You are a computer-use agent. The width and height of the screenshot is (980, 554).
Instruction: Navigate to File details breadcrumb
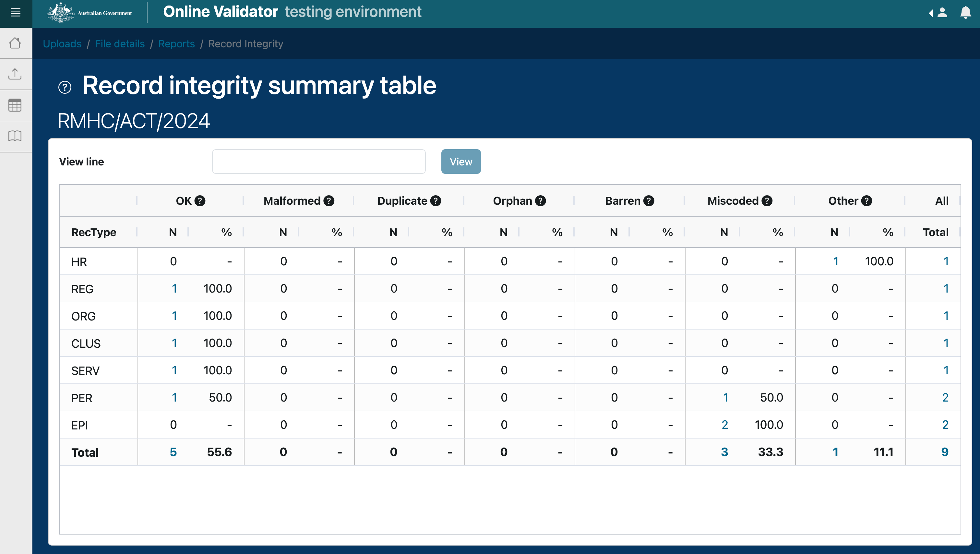(119, 44)
